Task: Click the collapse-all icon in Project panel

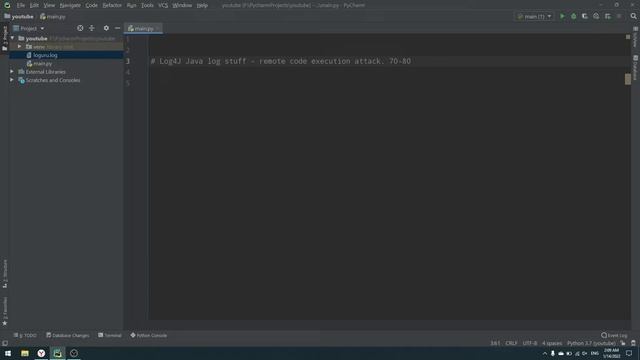Action: (x=91, y=28)
